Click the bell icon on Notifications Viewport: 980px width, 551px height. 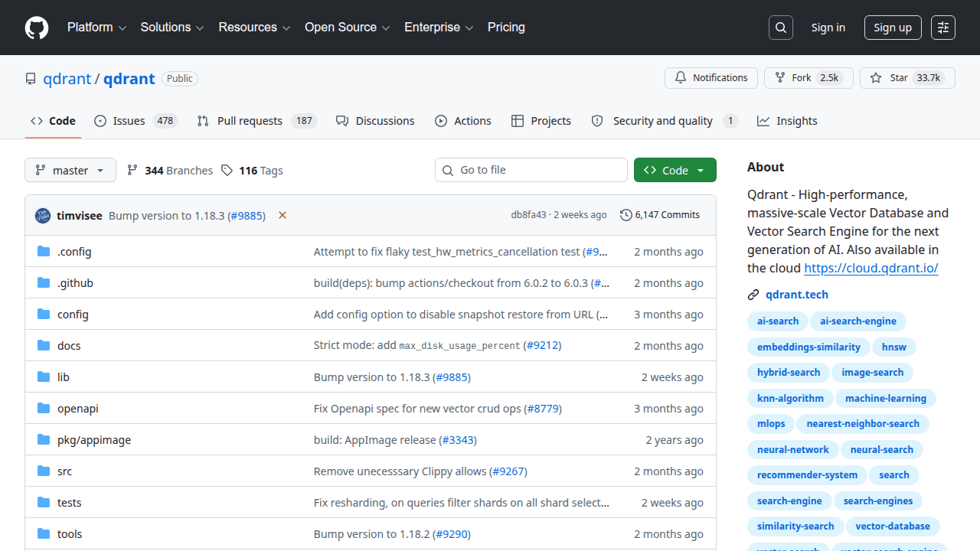[681, 78]
